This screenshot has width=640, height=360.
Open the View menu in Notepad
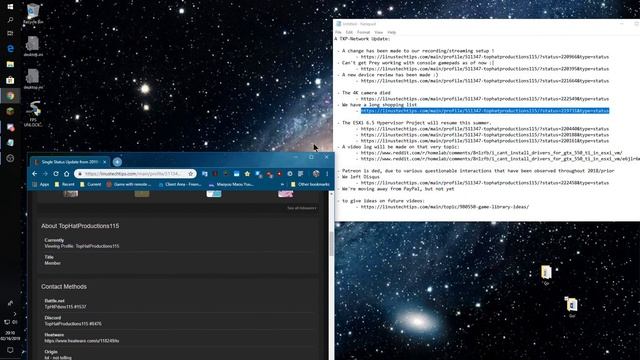[379, 32]
